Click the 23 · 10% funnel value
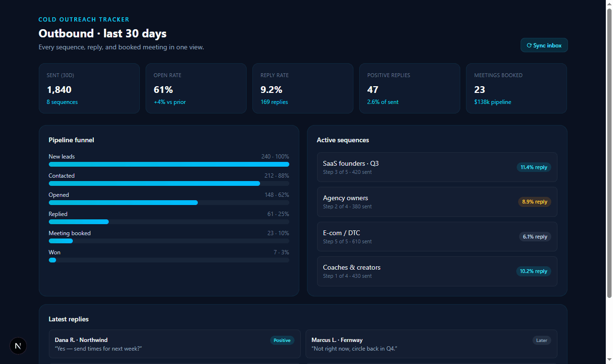The width and height of the screenshot is (613, 364). [278, 233]
